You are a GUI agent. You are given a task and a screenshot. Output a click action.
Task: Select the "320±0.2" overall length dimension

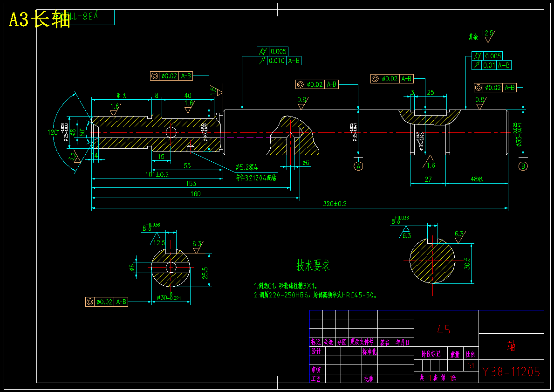point(335,204)
